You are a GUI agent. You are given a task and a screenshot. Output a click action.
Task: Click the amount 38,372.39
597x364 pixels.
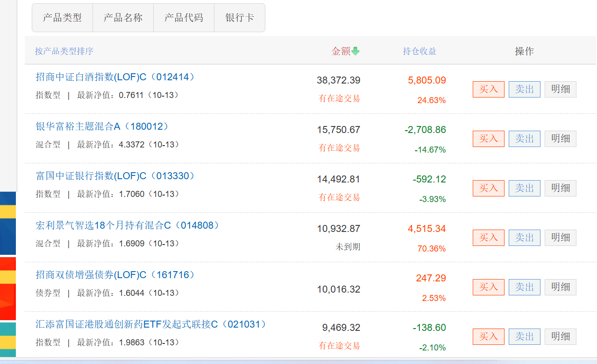point(339,80)
